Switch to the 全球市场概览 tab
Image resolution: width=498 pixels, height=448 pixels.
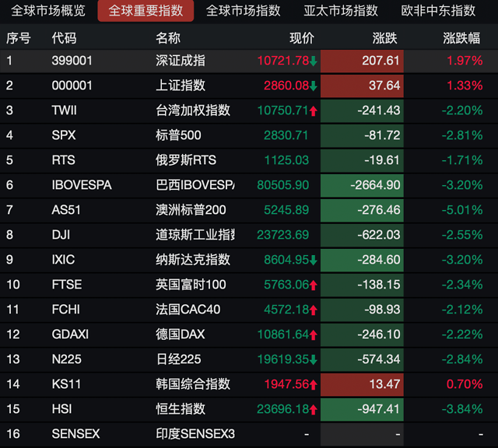[48, 11]
